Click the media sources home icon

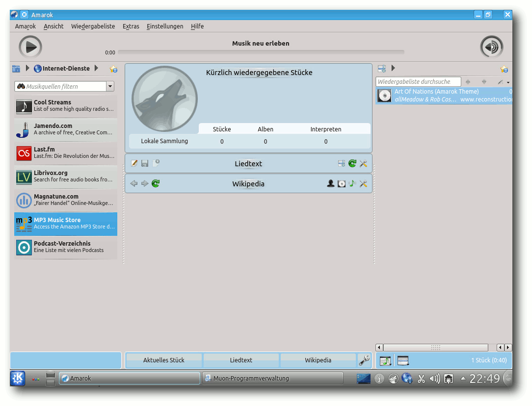pyautogui.click(x=16, y=69)
